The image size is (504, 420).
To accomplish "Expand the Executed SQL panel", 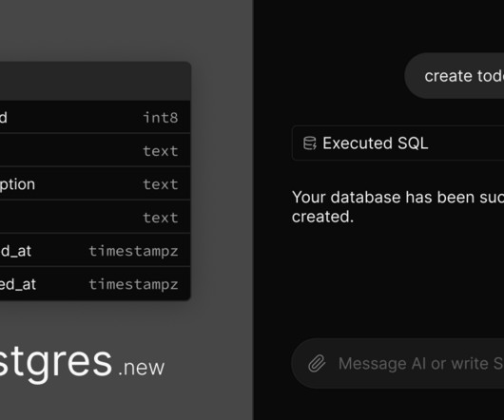I will (x=397, y=143).
